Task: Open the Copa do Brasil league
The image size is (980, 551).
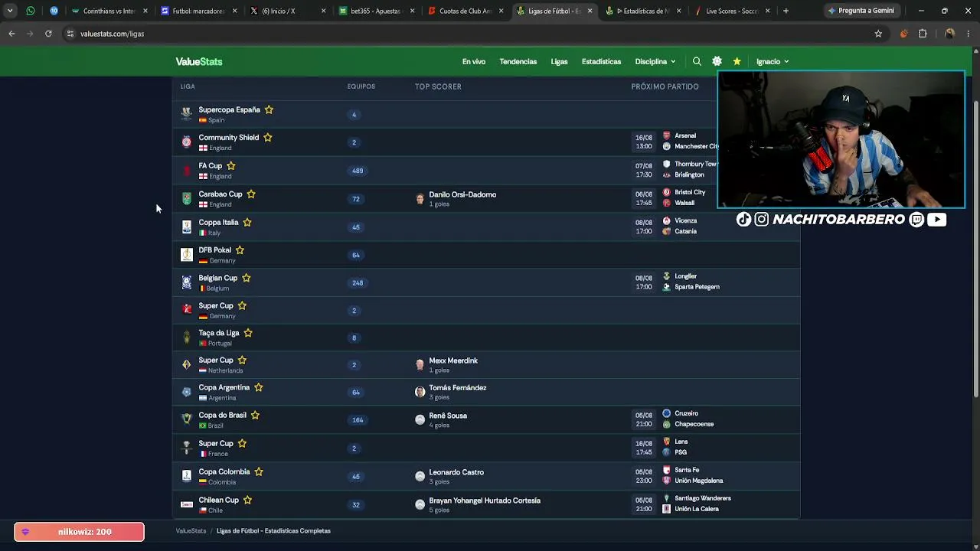Action: click(x=222, y=416)
